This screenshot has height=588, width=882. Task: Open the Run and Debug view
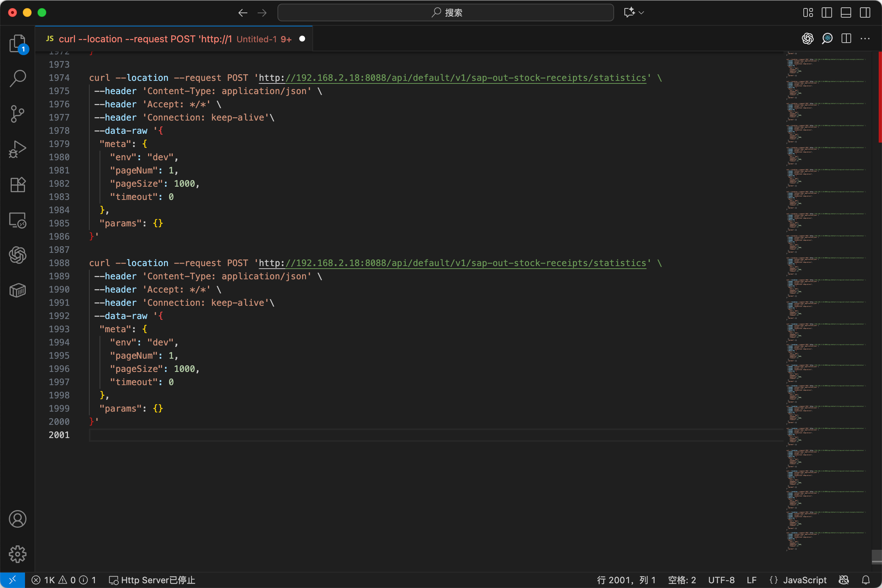coord(17,149)
